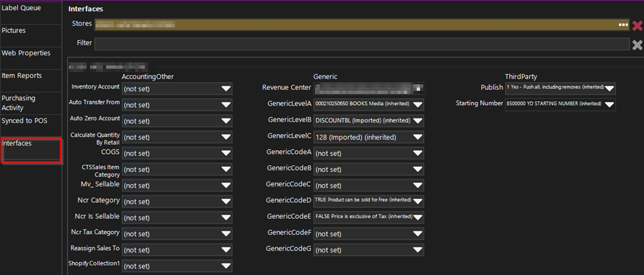Open the Pictures tab
Image resolution: width=644 pixels, height=275 pixels.
pos(31,35)
